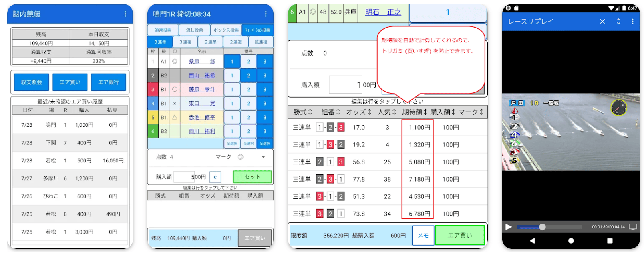The height and width of the screenshot is (256, 644).
Task: Tap the Wi-Fi status bar icon
Action: 612,8
